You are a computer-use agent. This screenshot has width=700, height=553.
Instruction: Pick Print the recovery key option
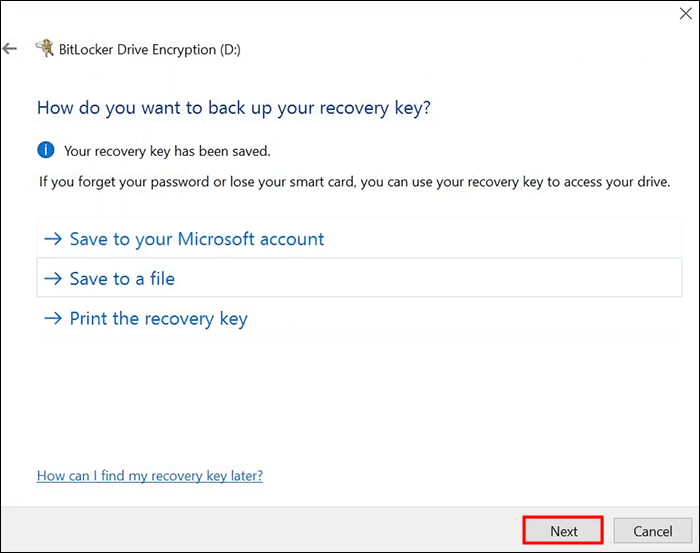click(x=158, y=319)
